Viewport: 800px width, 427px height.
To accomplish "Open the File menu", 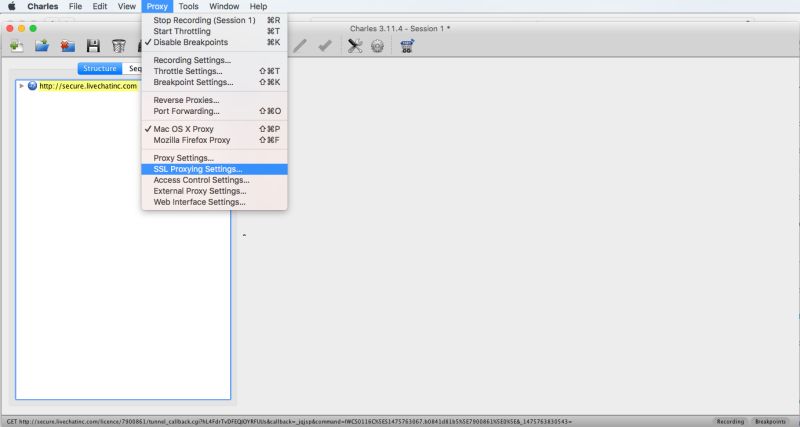I will [76, 6].
